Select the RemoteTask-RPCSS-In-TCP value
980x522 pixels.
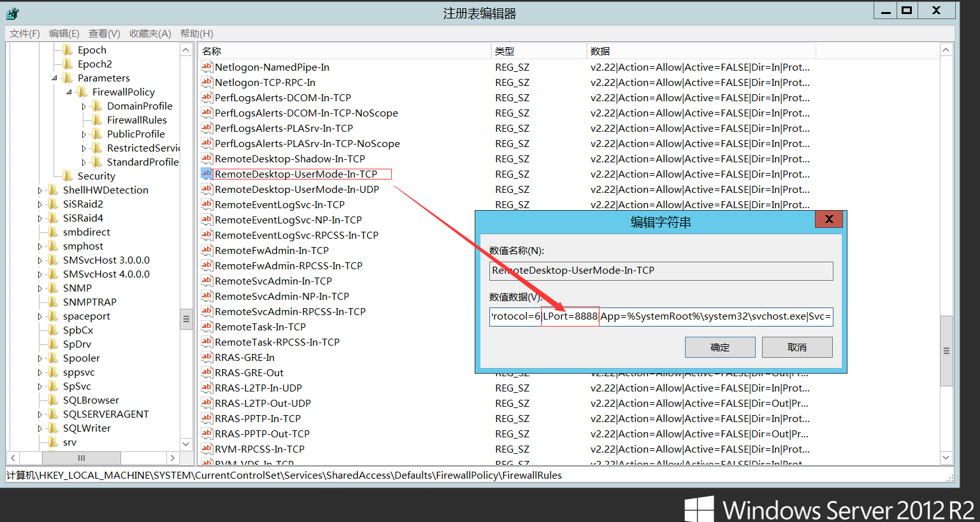pyautogui.click(x=277, y=342)
